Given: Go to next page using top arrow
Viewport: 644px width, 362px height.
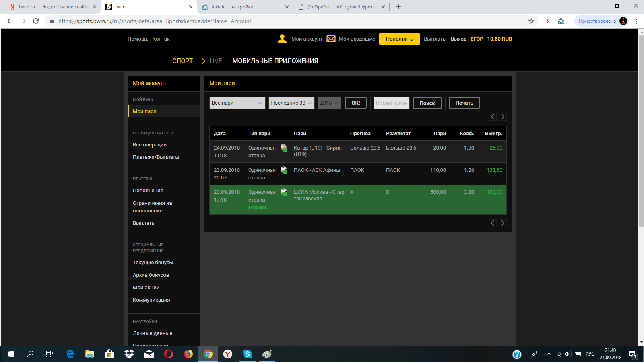Looking at the screenshot, I should (x=502, y=117).
